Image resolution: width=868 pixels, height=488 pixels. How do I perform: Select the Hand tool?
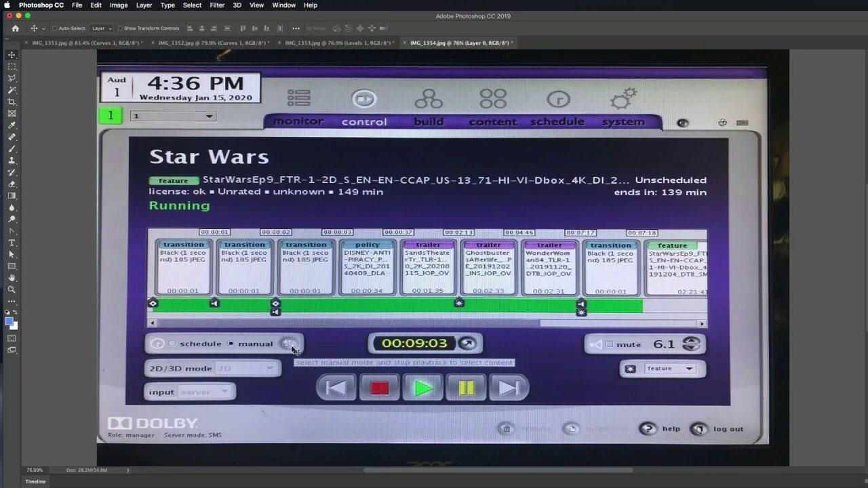point(12,278)
